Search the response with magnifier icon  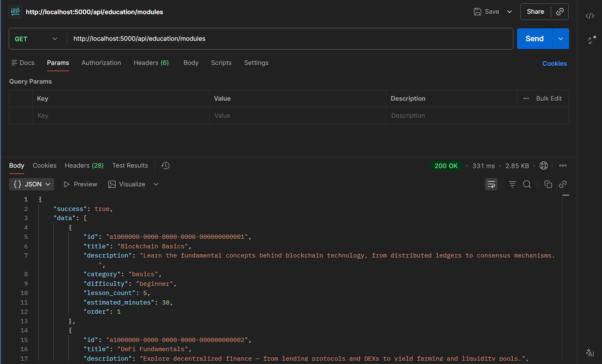click(527, 184)
